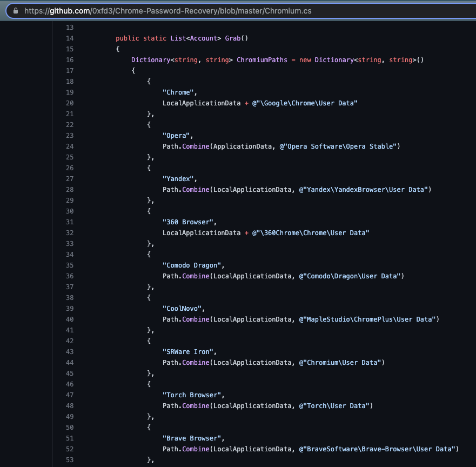This screenshot has width=476, height=467.
Task: Click line number 48
Action: [70, 406]
